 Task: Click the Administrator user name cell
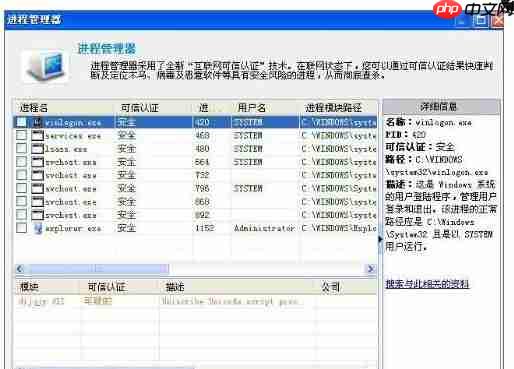264,228
